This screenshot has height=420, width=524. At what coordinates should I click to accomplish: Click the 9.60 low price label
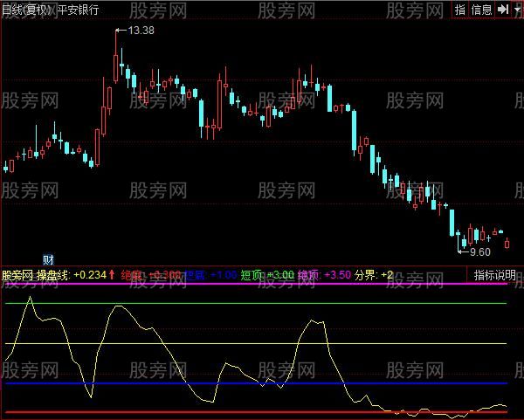(x=480, y=252)
